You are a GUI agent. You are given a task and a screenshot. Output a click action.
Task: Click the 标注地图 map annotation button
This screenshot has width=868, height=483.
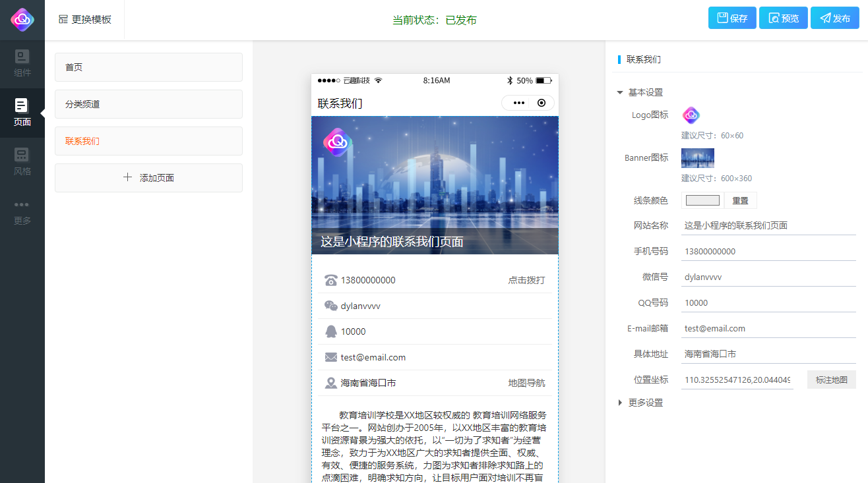[x=831, y=379]
